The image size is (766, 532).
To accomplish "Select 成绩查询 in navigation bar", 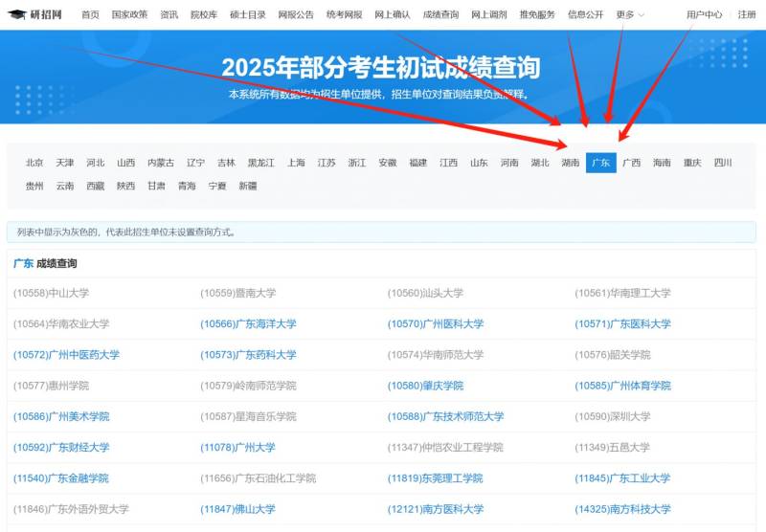I will (440, 14).
